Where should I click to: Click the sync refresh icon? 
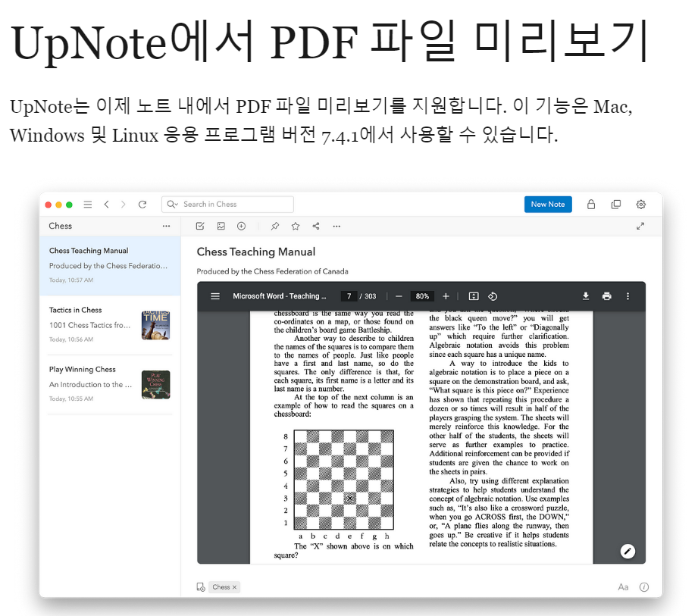142,205
